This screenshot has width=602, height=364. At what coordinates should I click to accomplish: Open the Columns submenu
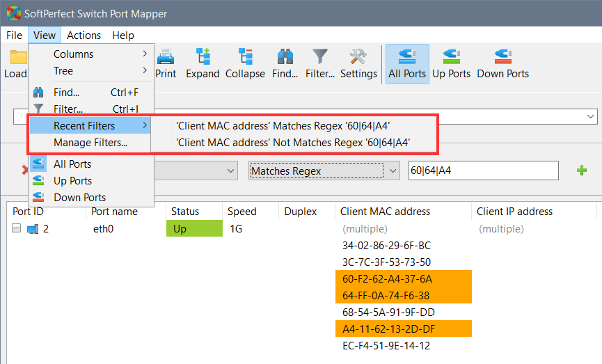pos(91,54)
